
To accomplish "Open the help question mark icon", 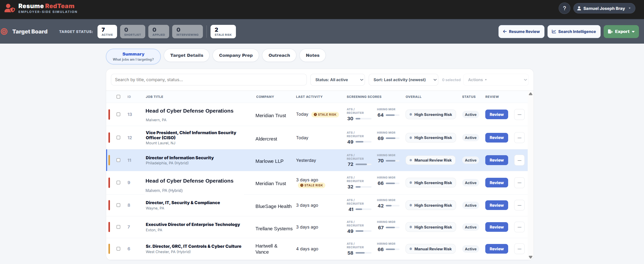I will coord(564,8).
